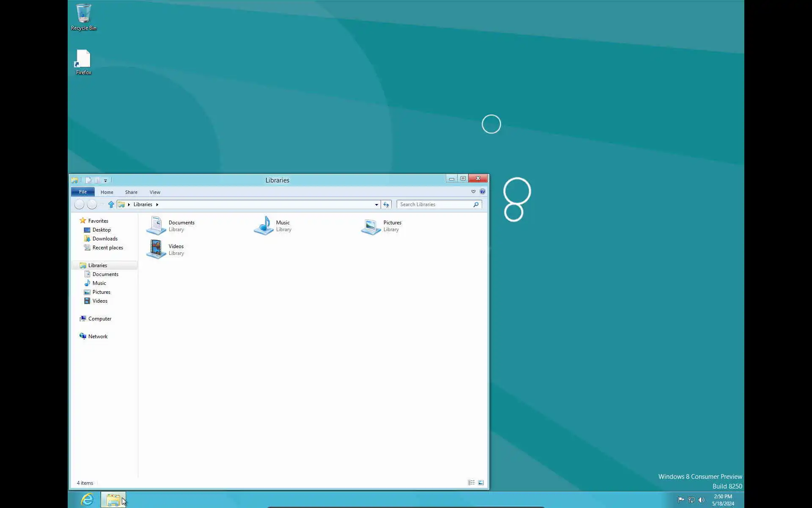The width and height of the screenshot is (812, 508).
Task: Open the Recycle Bin on desktop
Action: click(x=83, y=15)
